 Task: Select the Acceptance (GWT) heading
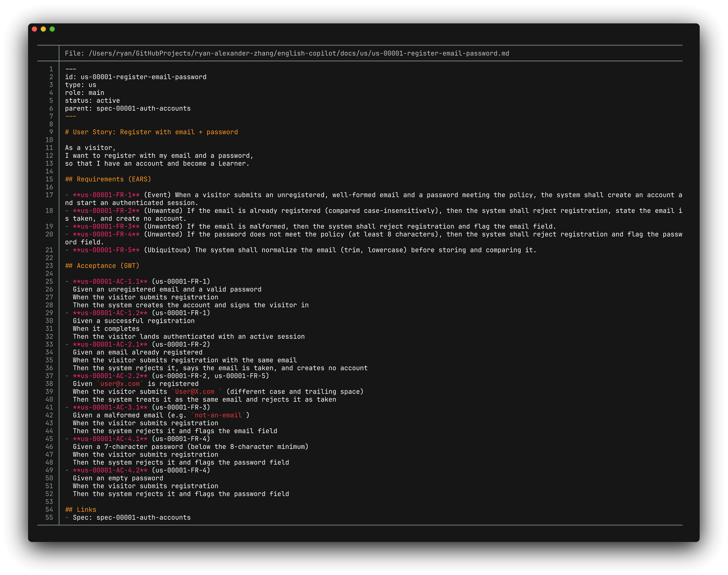tap(102, 266)
